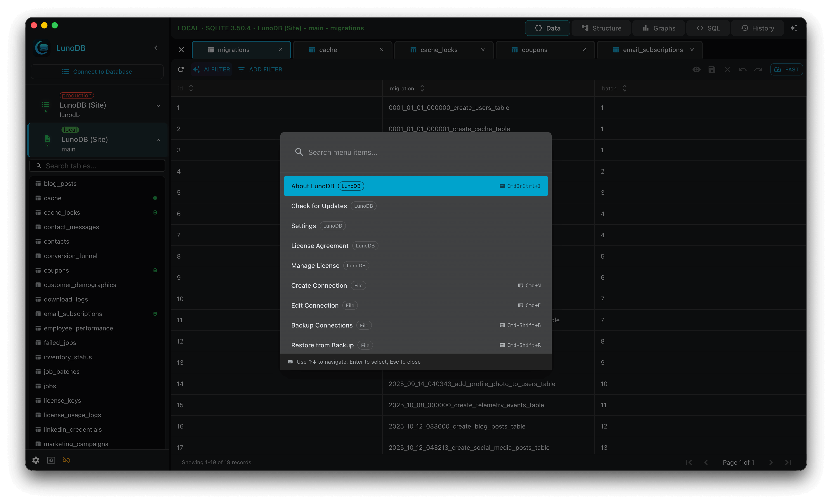Click the panel layout icon in the sidebar footer

51,460
